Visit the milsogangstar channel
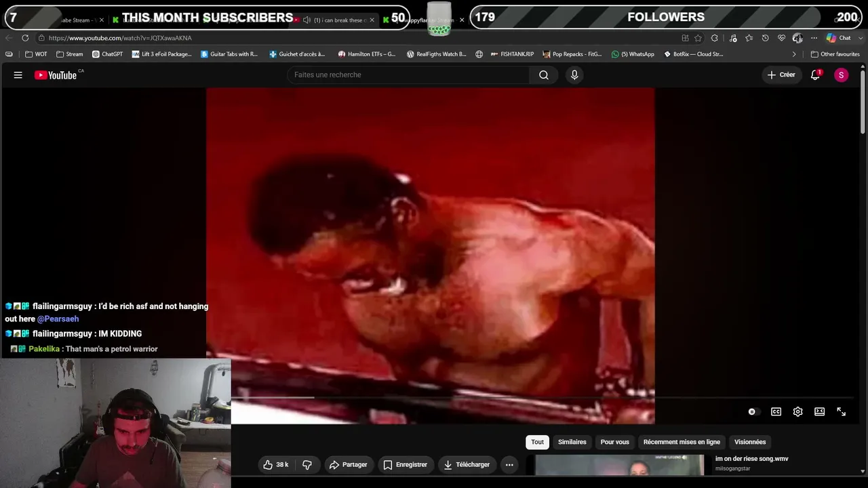Viewport: 868px width, 488px height. pos(732,468)
